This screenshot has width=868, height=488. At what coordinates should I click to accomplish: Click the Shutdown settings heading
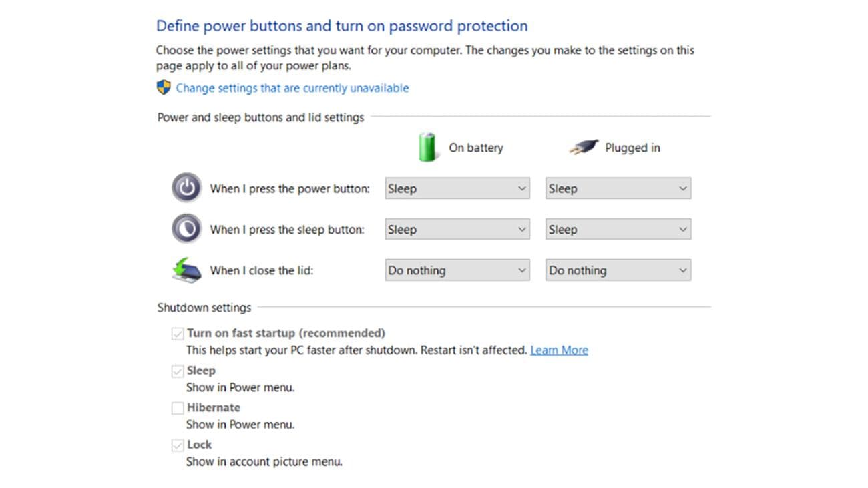pyautogui.click(x=204, y=307)
